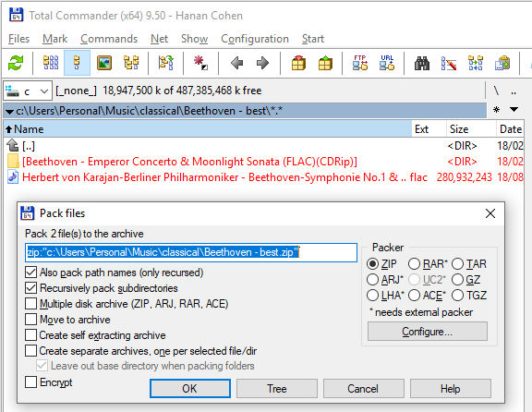Click the FTP connect toolbar icon

pos(360,63)
